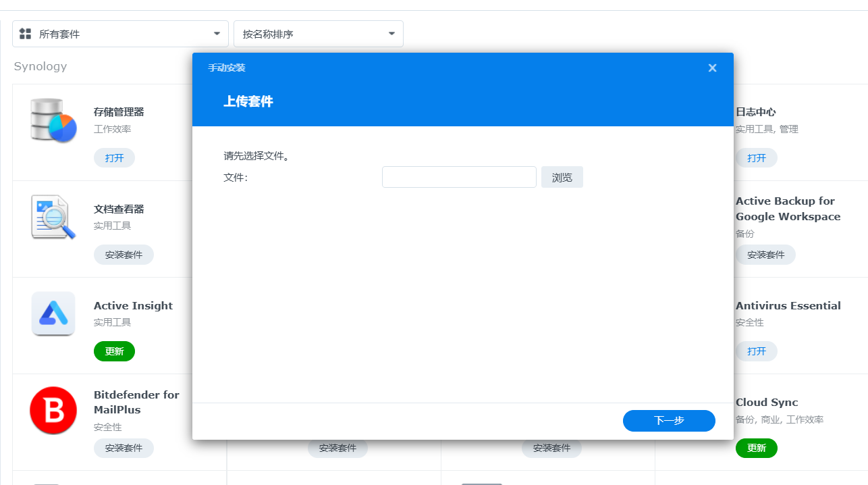Update Cloud Sync with 更新 button
Image resolution: width=868 pixels, height=485 pixels.
click(x=757, y=448)
